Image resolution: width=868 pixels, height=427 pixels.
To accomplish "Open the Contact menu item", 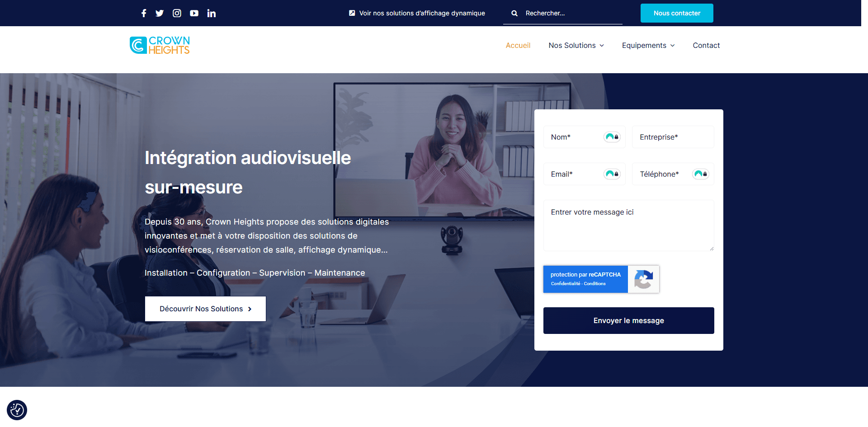I will click(706, 46).
